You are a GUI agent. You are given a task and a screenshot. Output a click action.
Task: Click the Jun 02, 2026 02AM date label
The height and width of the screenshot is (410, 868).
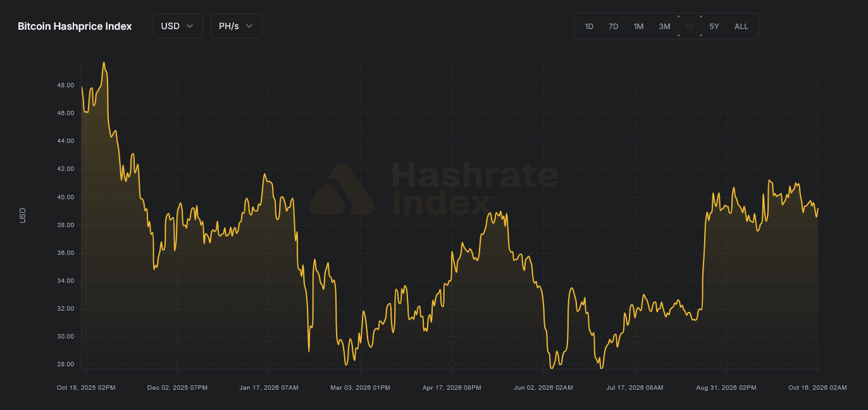[543, 387]
